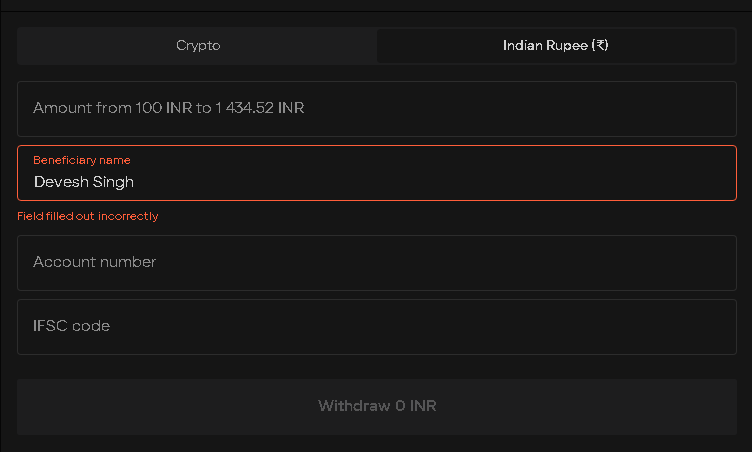Viewport: 752px width, 452px height.
Task: Select the IFSC code input
Action: (377, 326)
